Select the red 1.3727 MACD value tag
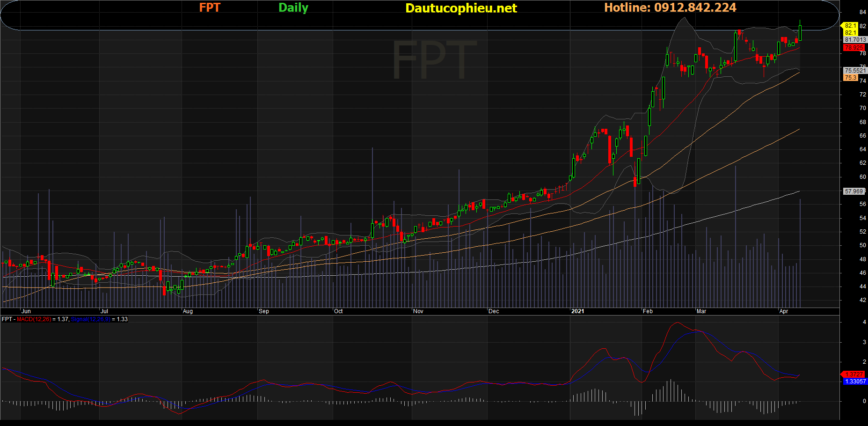This screenshot has width=868, height=426. click(854, 374)
